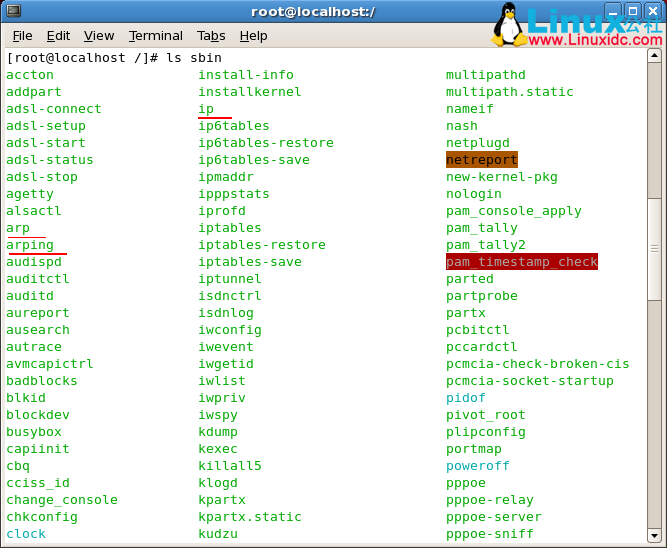Image resolution: width=667 pixels, height=548 pixels.
Task: Click the 'nameif' entry
Action: pyautogui.click(x=470, y=109)
